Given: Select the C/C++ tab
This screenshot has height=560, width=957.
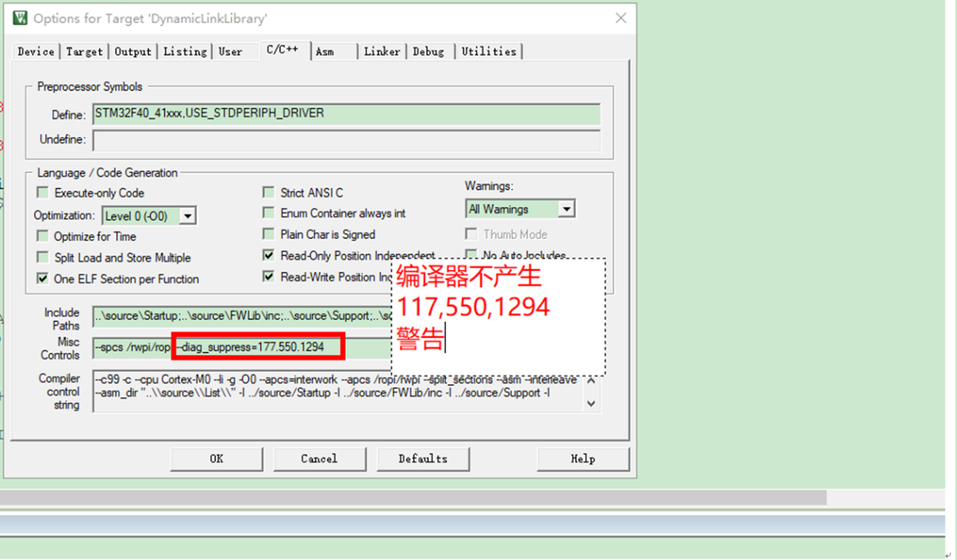Looking at the screenshot, I should click(x=282, y=49).
